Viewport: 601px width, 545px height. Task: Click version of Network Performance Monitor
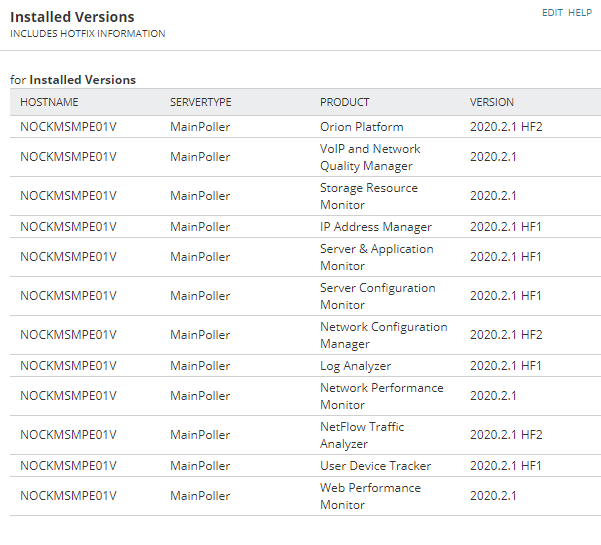[493, 396]
